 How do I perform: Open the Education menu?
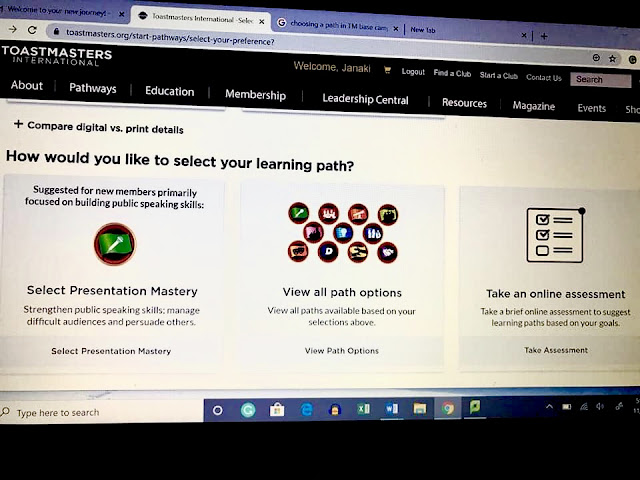(169, 91)
